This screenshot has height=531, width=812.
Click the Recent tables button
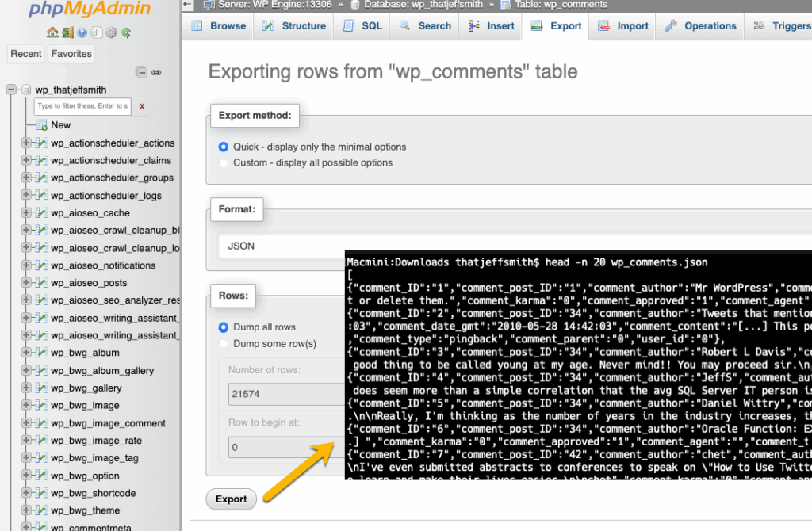[26, 54]
